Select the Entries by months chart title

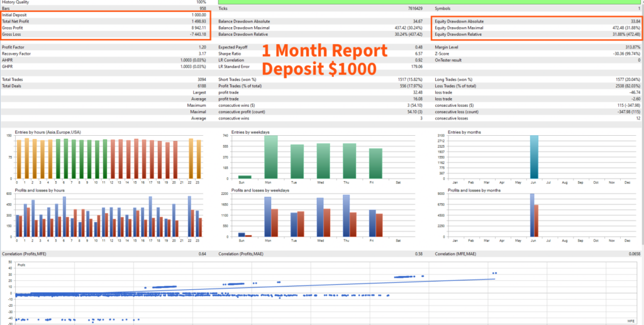tap(466, 132)
